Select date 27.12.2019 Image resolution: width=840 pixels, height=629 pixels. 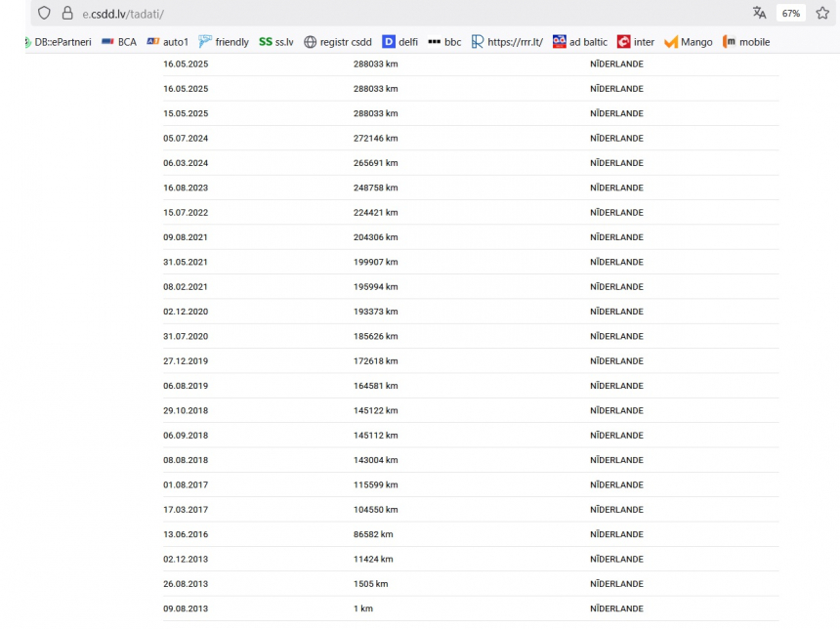[186, 361]
